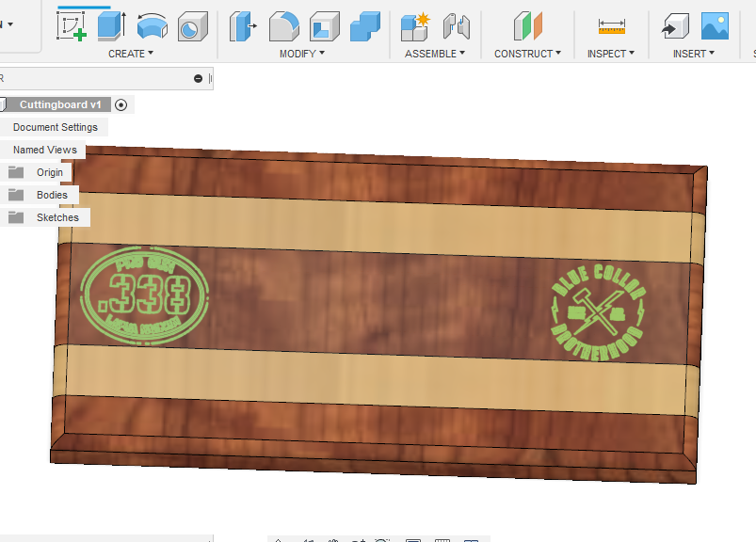
Task: Select the Sketches folder in browser
Action: (57, 217)
